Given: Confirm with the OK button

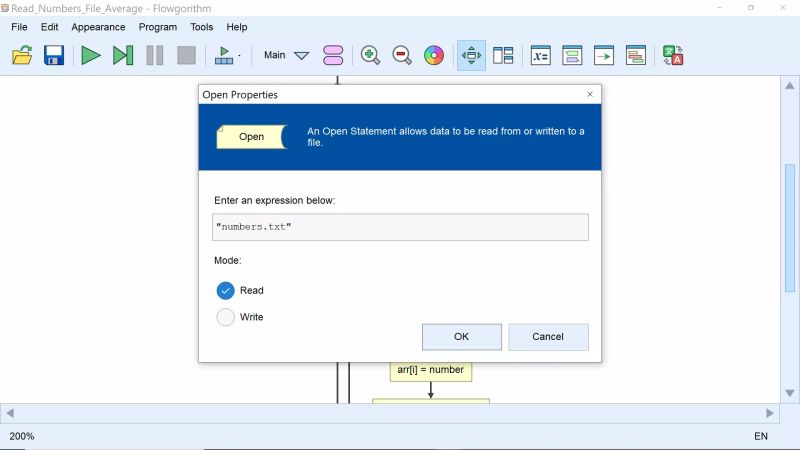Looking at the screenshot, I should 462,337.
